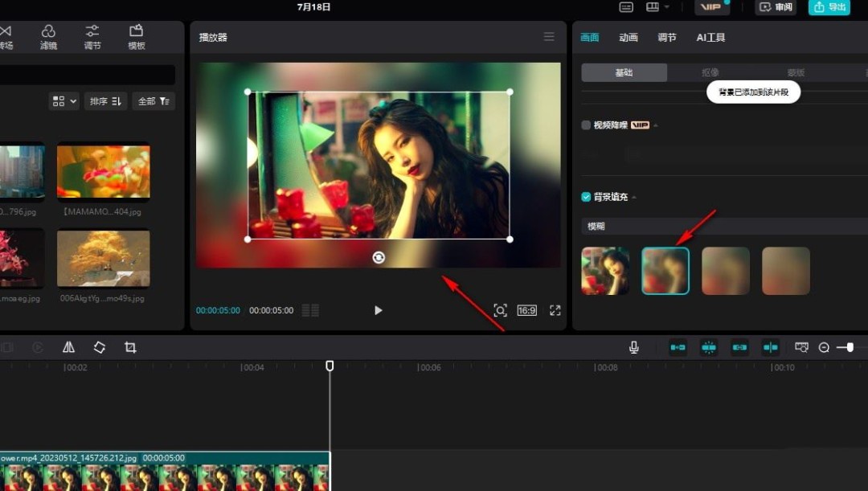Open the 模糊 background fill type dropdown
Viewport: 868px width, 491px height.
(x=723, y=227)
